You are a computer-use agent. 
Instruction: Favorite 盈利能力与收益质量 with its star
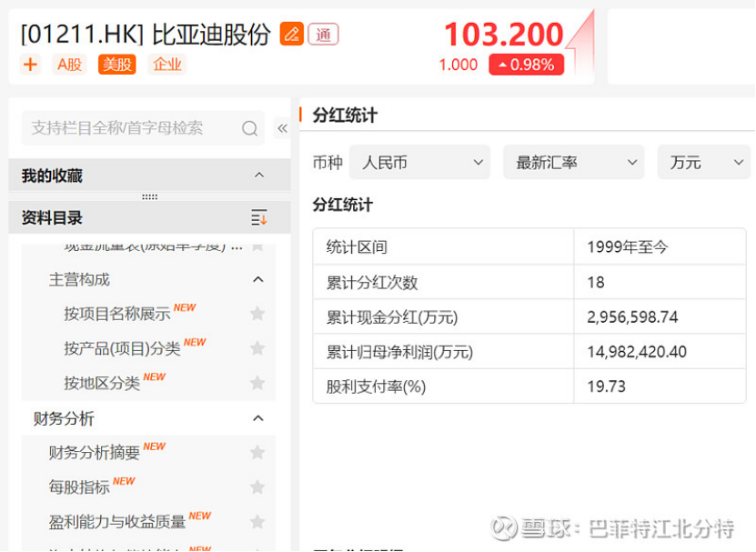pos(257,522)
